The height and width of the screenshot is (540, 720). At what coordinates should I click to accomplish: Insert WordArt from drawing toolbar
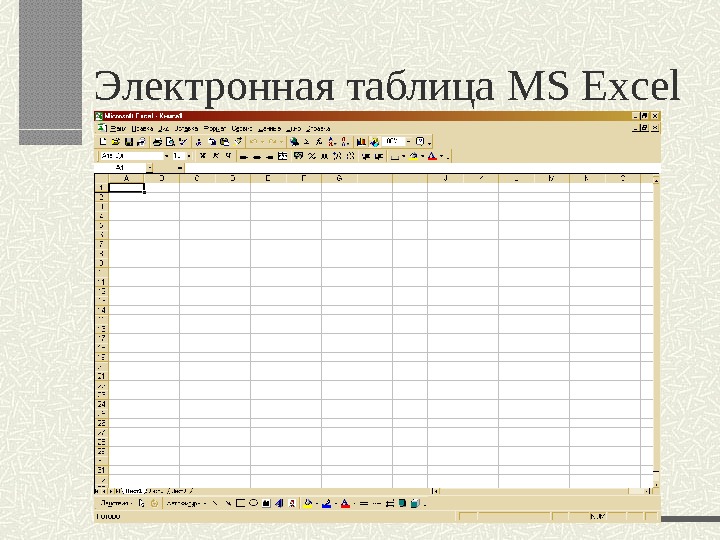pyautogui.click(x=279, y=503)
